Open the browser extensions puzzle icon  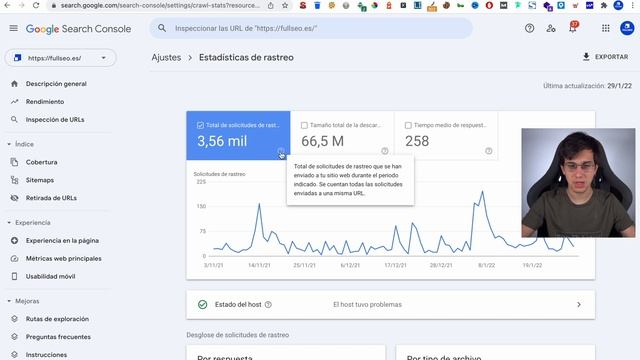604,5
